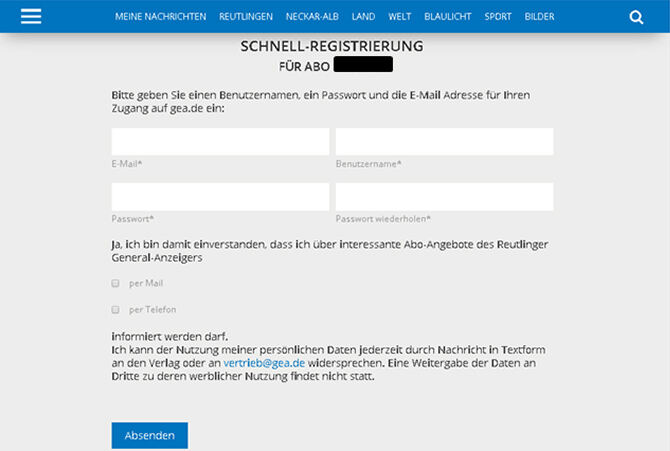This screenshot has height=451, width=670.
Task: Tick the per Telefon checkbox
Action: [x=116, y=310]
